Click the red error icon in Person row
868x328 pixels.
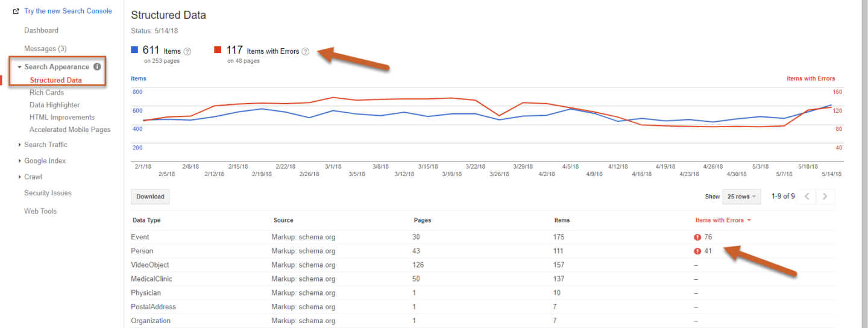click(x=697, y=251)
